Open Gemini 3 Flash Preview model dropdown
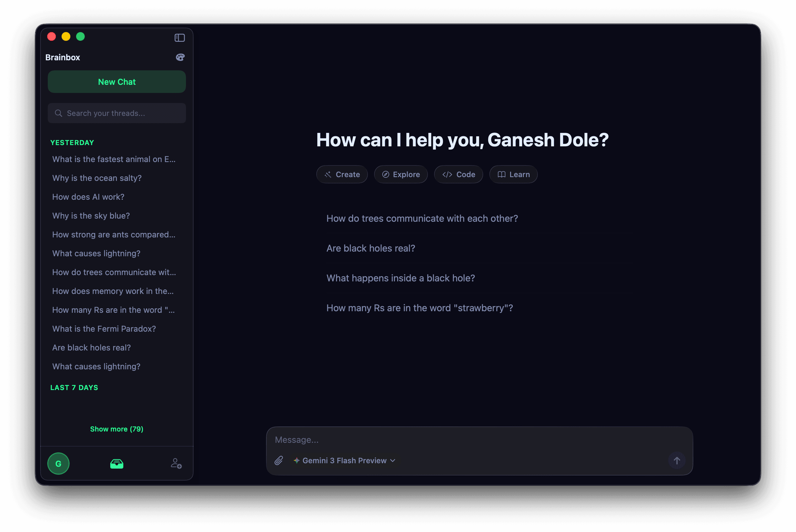The width and height of the screenshot is (796, 532). tap(344, 460)
